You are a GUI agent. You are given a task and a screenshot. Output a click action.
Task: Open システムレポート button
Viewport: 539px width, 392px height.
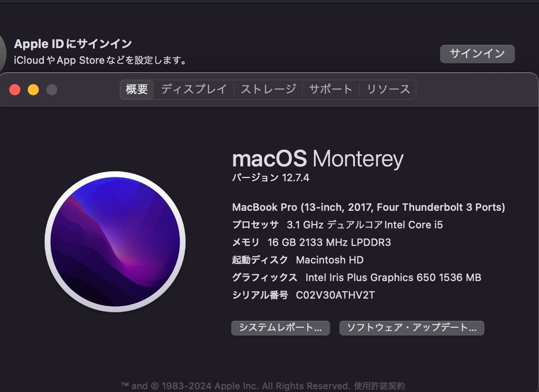coord(281,328)
